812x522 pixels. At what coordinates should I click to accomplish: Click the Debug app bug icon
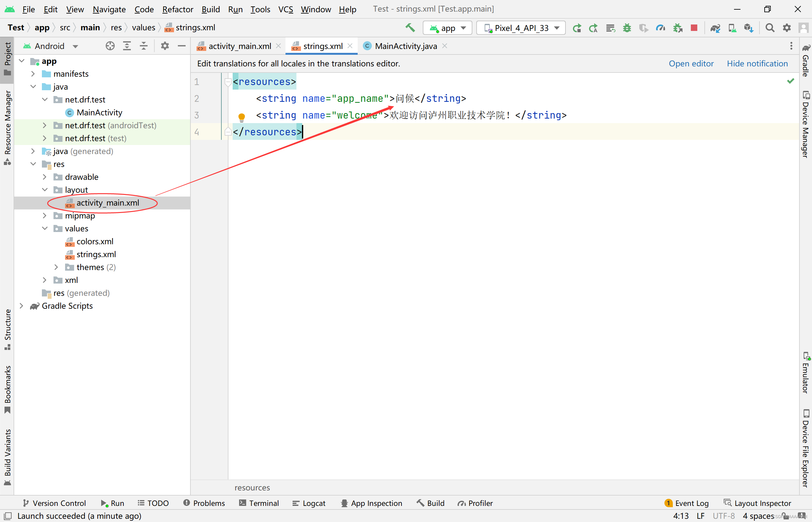(627, 28)
